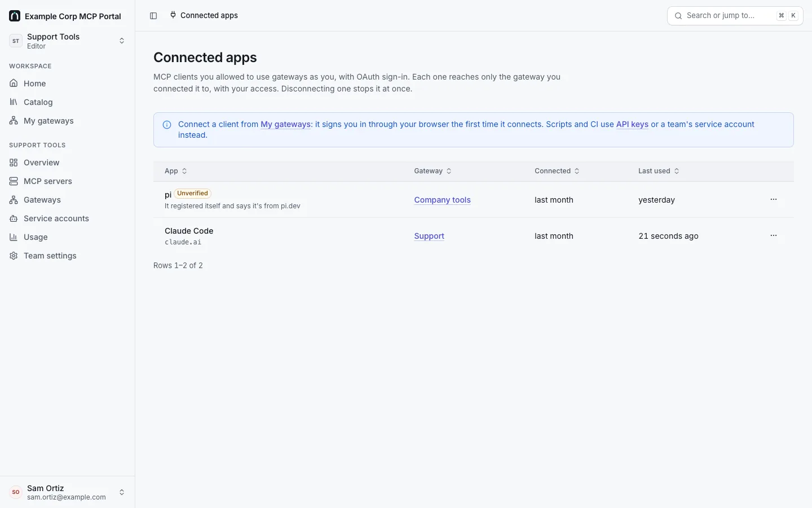The image size is (812, 508).
Task: Click the Overview dashboard icon
Action: [14, 163]
